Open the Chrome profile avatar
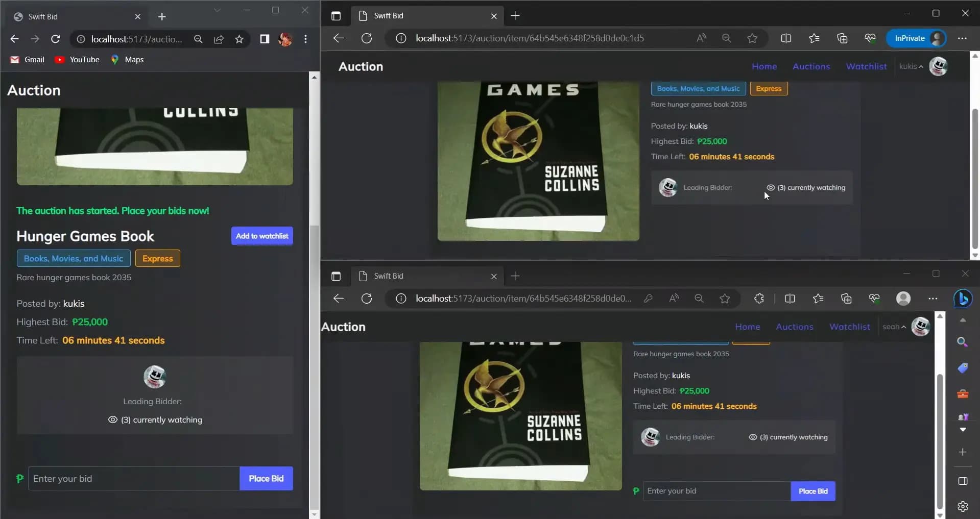The height and width of the screenshot is (519, 980). 285,39
